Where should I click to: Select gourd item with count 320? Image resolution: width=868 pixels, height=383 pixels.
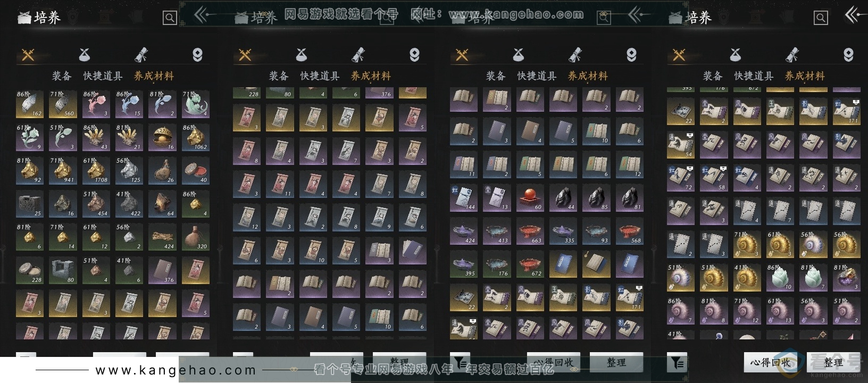[195, 237]
